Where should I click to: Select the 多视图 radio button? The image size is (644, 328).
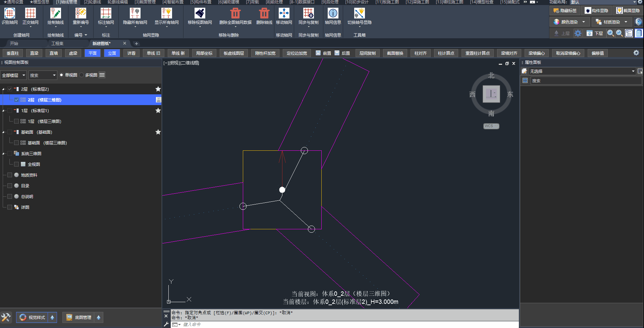(82, 75)
